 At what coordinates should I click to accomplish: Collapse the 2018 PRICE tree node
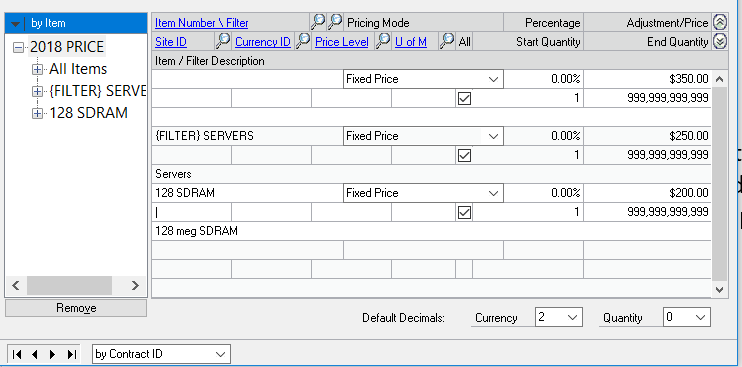click(18, 47)
